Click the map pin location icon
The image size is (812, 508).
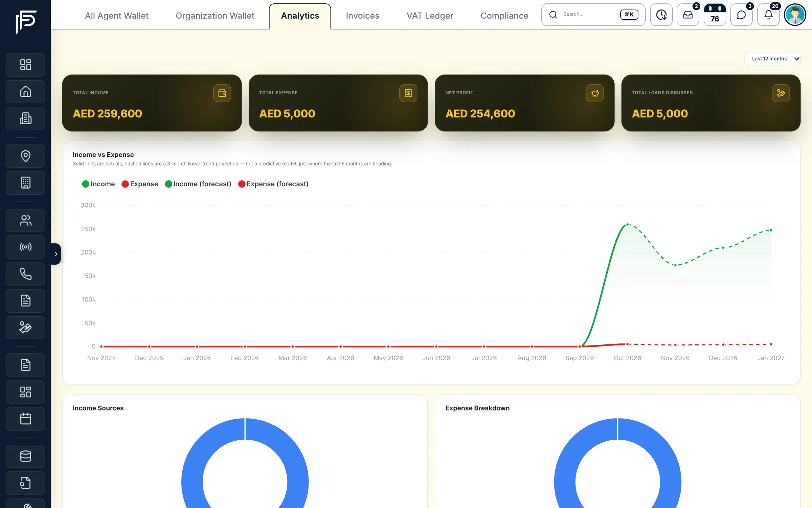click(x=25, y=156)
